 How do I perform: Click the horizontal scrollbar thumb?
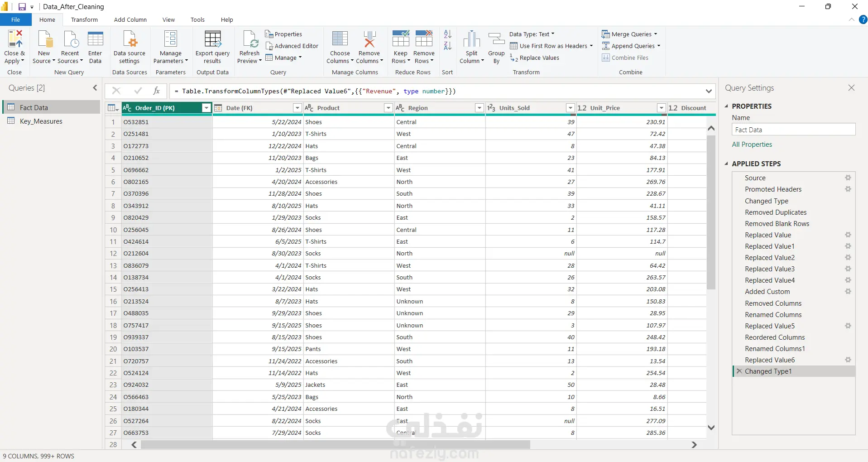335,445
